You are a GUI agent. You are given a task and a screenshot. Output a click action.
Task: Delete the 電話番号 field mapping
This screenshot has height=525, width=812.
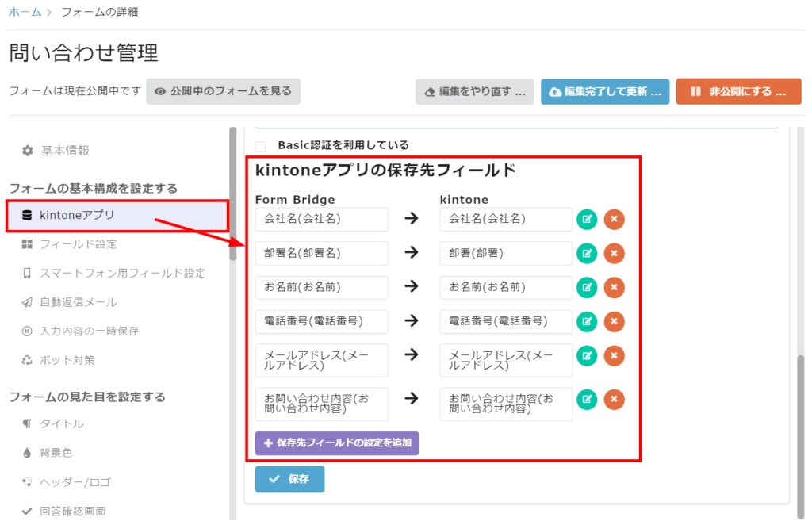pyautogui.click(x=615, y=321)
